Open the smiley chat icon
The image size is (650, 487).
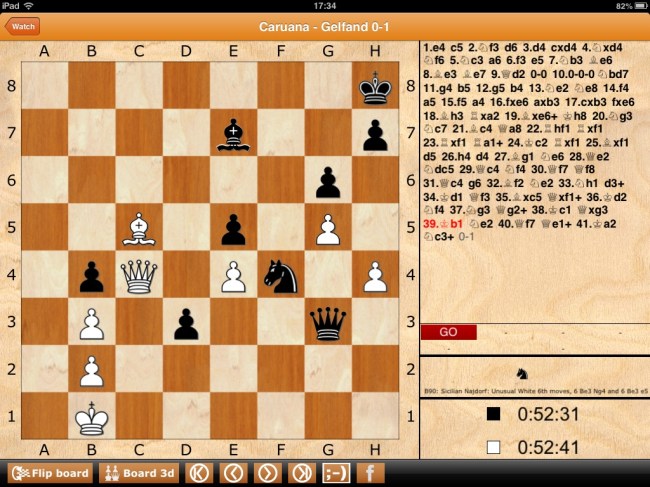335,473
